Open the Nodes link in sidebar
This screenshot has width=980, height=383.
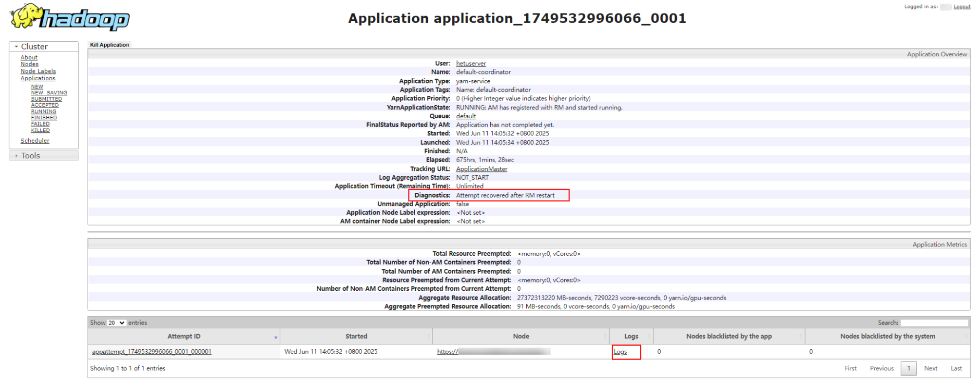tap(30, 64)
